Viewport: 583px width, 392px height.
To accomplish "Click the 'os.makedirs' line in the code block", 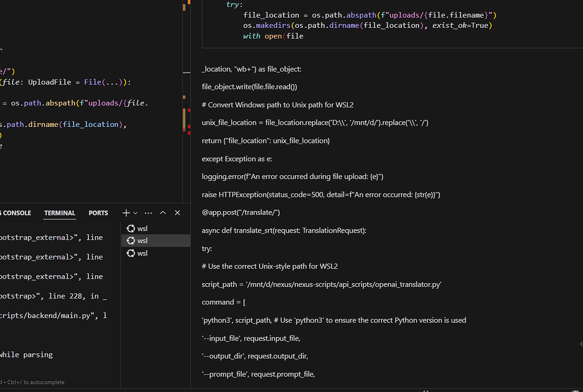I will click(x=367, y=26).
